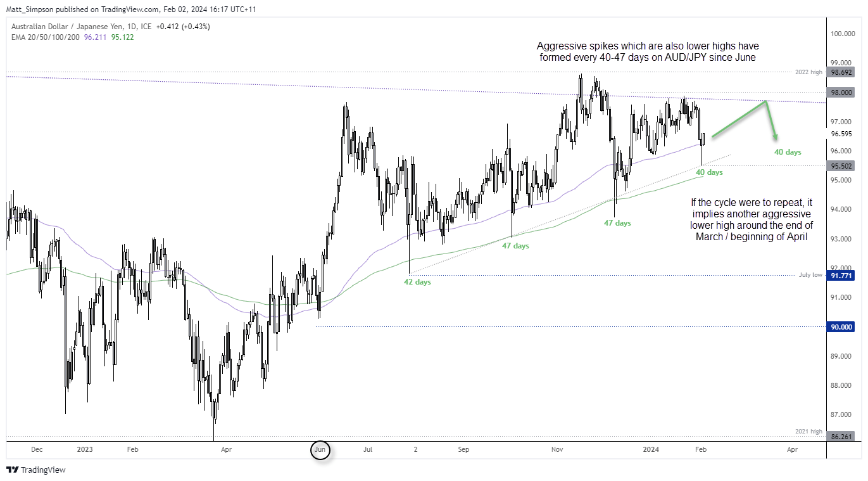Click the 89.000 price axis value
The width and height of the screenshot is (868, 481).
click(x=842, y=356)
